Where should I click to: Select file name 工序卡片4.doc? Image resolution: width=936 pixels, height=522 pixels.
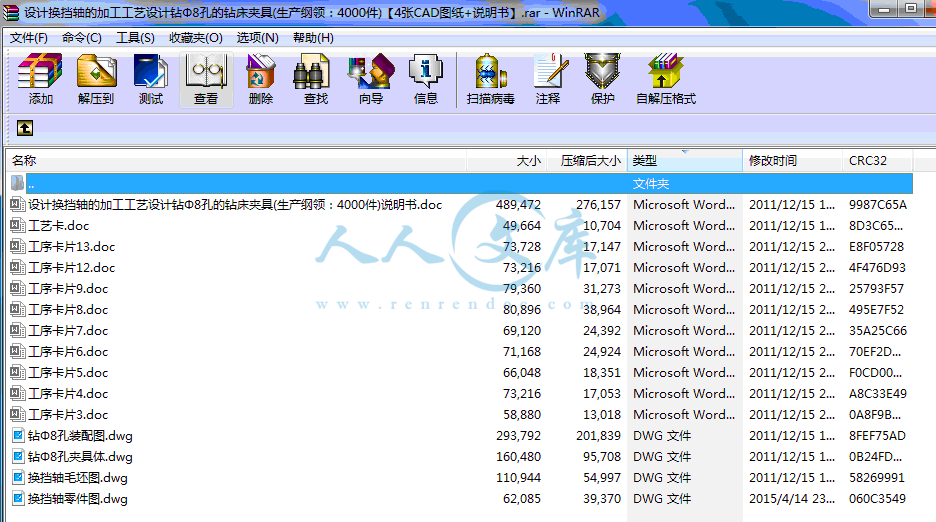68,394
